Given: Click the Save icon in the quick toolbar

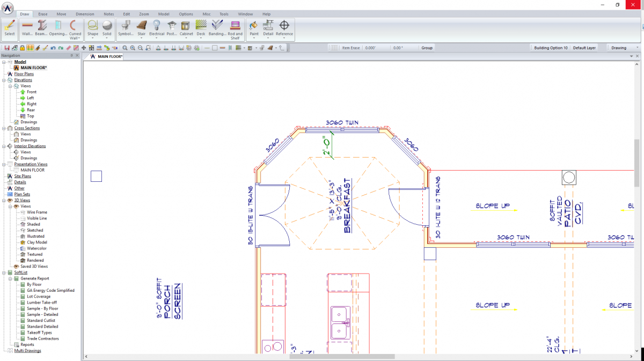Looking at the screenshot, I should pos(8,47).
